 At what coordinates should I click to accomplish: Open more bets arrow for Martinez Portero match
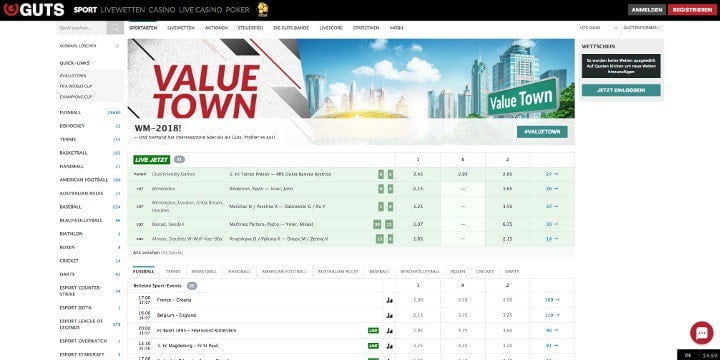[552, 225]
